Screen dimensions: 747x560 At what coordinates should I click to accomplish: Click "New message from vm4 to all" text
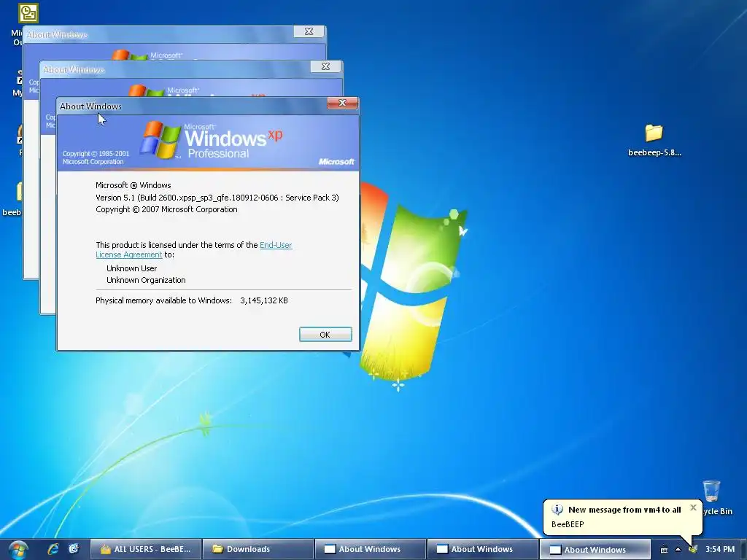(x=624, y=510)
